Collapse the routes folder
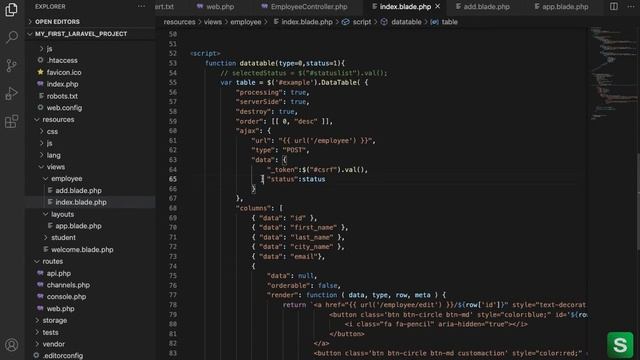 point(37,261)
